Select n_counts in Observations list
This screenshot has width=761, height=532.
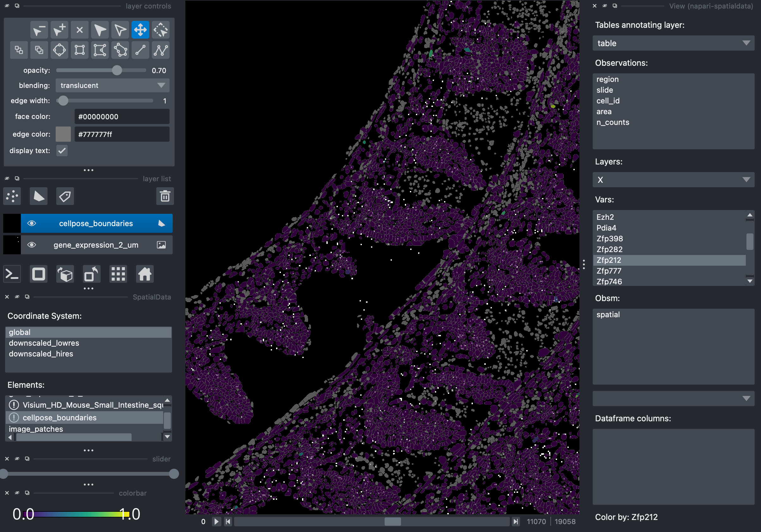coord(613,122)
